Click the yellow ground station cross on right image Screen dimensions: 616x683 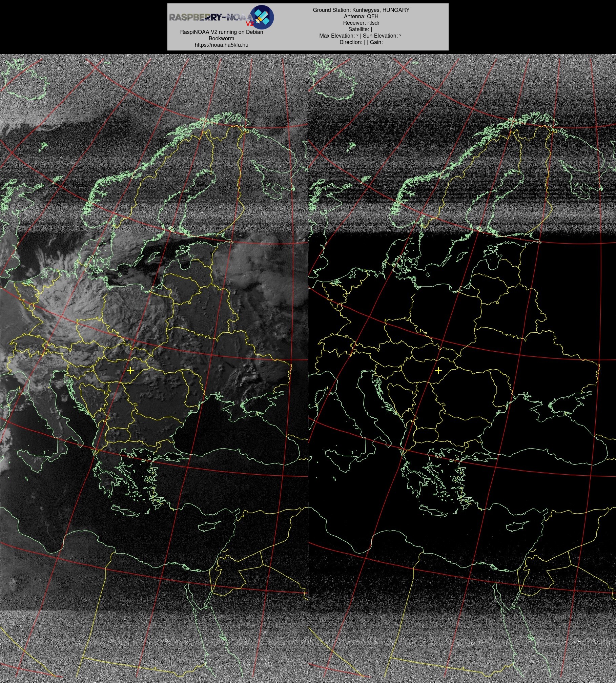438,370
